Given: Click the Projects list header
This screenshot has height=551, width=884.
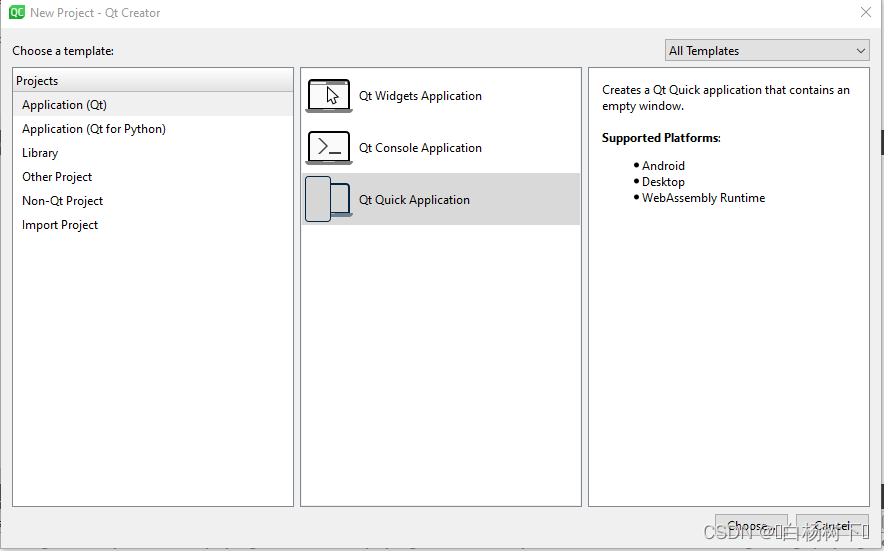Looking at the screenshot, I should (153, 81).
